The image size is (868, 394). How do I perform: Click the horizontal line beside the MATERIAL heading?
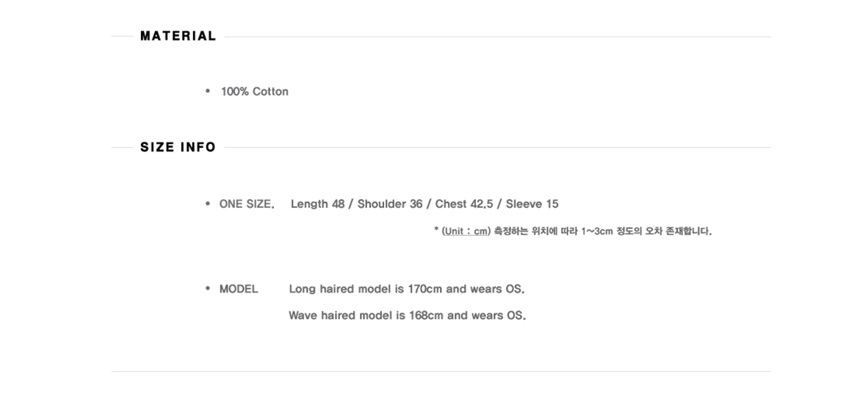[497, 37]
